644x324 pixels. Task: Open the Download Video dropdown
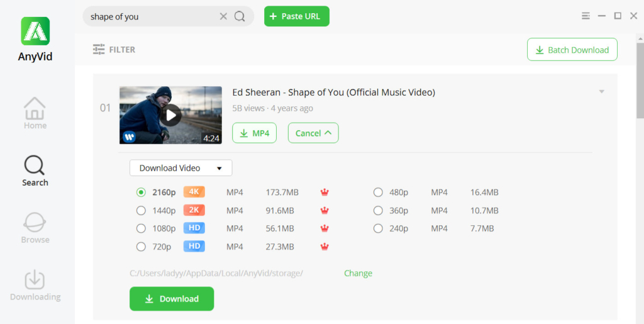(x=180, y=168)
